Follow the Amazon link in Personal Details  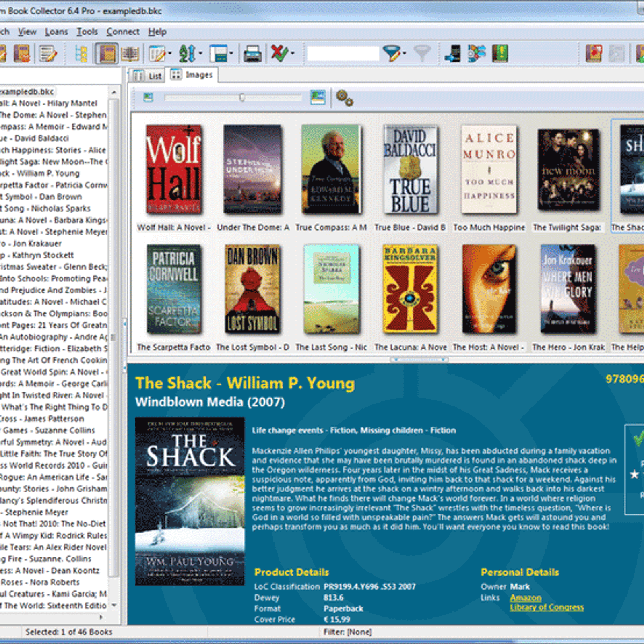click(x=525, y=598)
